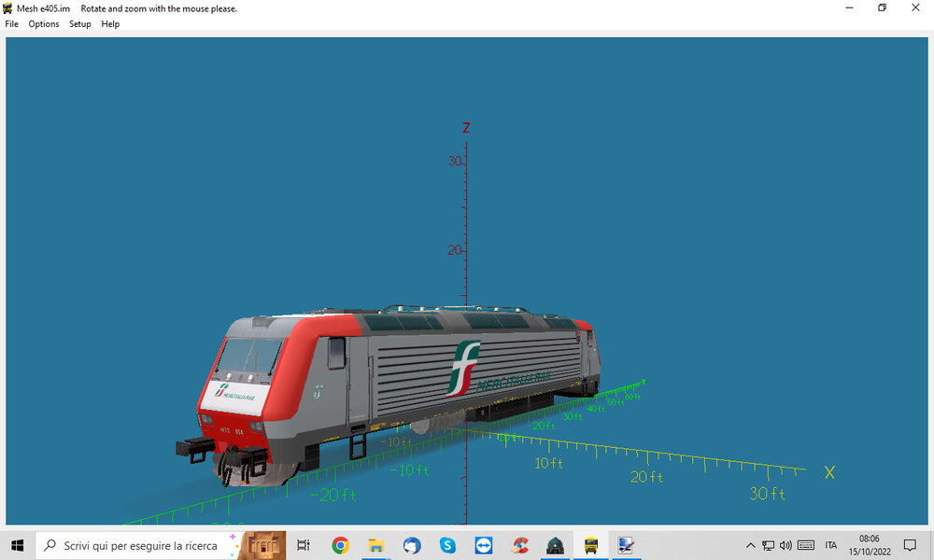Close the Mesh e405.im window
The image size is (934, 560).
pyautogui.click(x=915, y=7)
